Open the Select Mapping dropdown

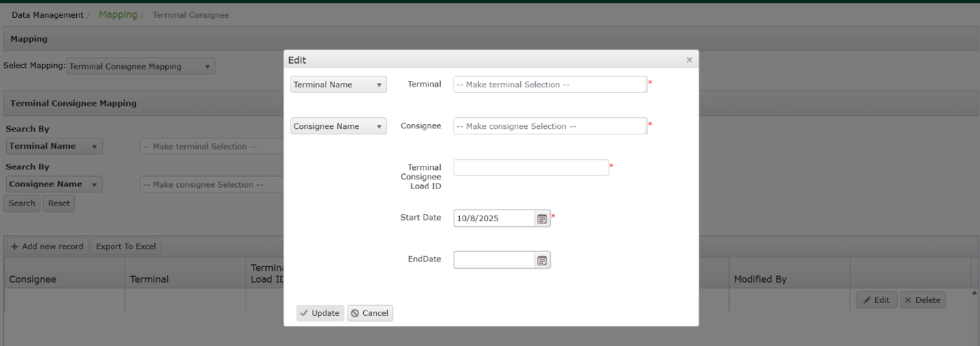click(140, 66)
